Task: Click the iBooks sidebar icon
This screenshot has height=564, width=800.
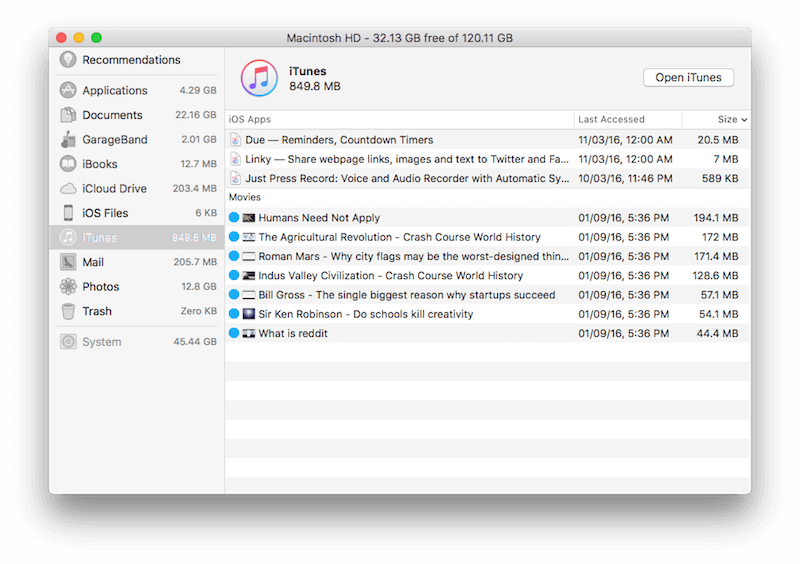Action: click(x=68, y=164)
